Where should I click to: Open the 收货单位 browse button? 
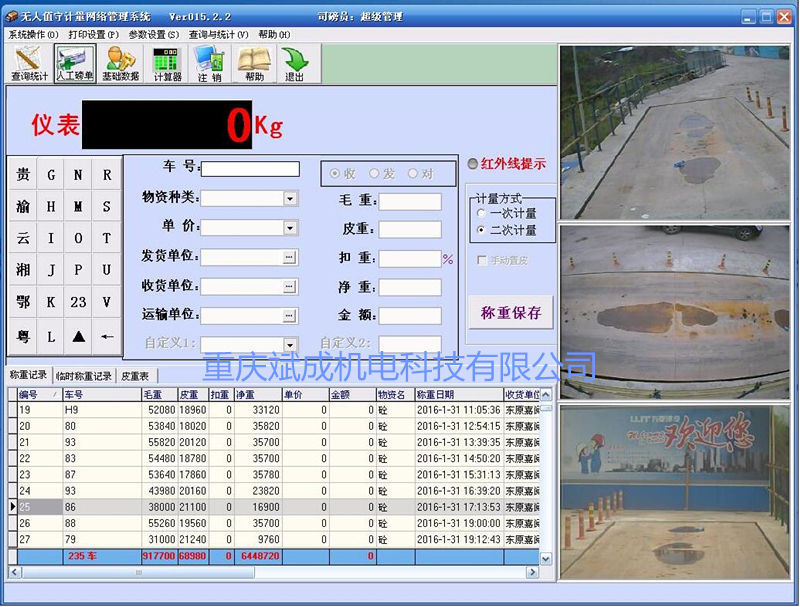point(289,287)
